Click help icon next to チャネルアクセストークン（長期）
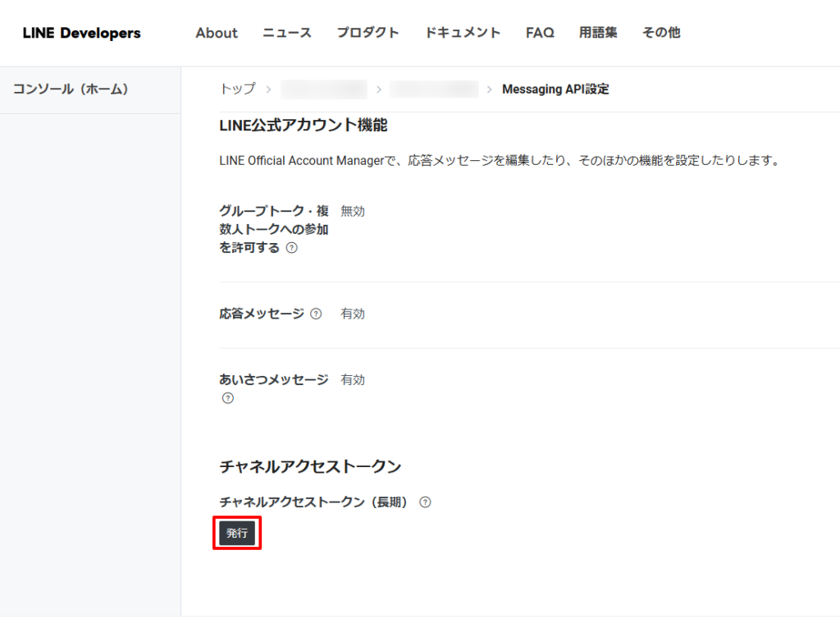Image resolution: width=840 pixels, height=619 pixels. [x=425, y=502]
